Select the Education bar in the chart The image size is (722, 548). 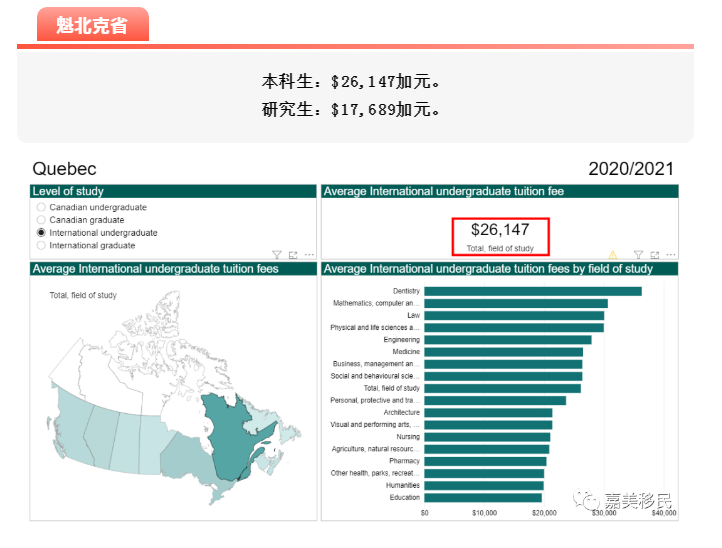482,497
